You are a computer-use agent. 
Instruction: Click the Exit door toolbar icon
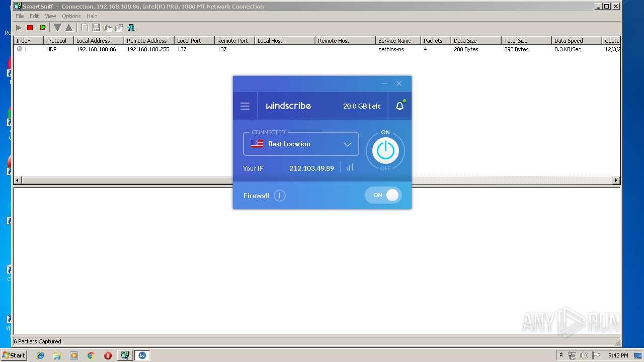(x=131, y=28)
